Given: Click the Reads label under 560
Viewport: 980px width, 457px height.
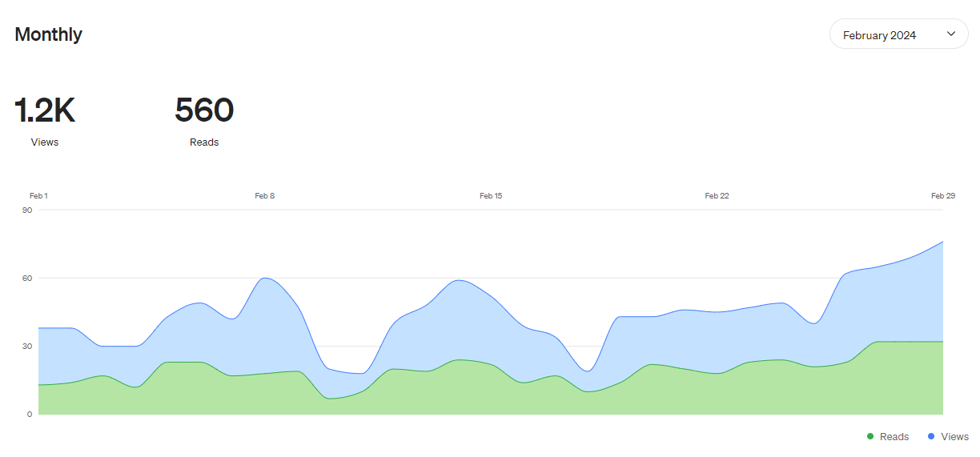Looking at the screenshot, I should click(204, 142).
